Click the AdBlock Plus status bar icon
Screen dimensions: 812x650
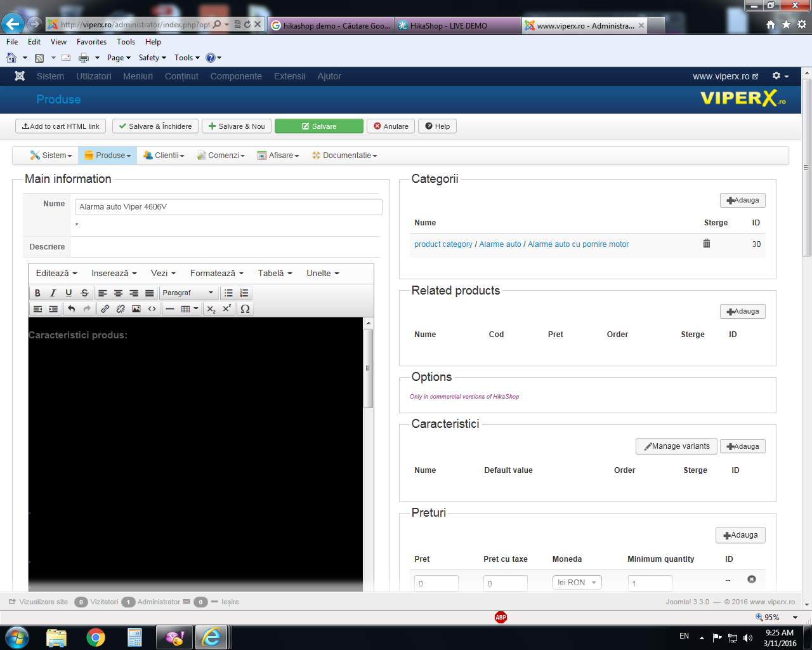[501, 617]
